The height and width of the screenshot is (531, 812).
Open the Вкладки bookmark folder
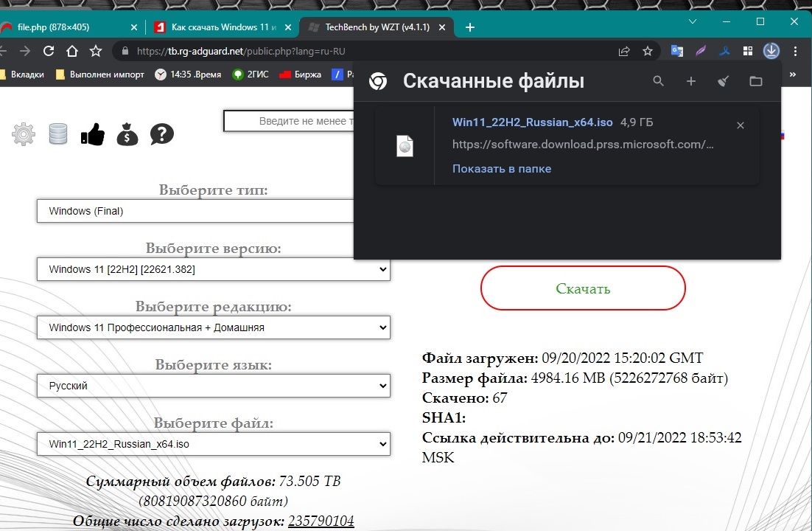pos(22,74)
